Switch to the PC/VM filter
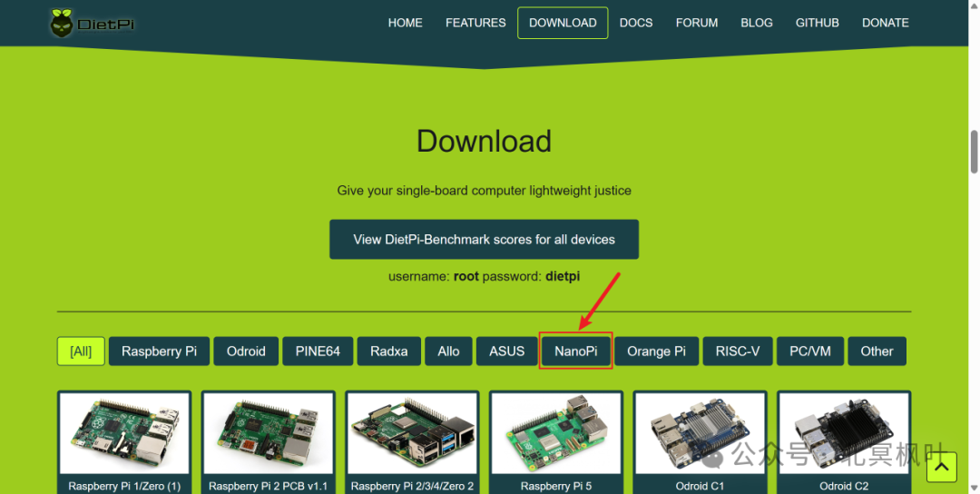 pyautogui.click(x=809, y=351)
